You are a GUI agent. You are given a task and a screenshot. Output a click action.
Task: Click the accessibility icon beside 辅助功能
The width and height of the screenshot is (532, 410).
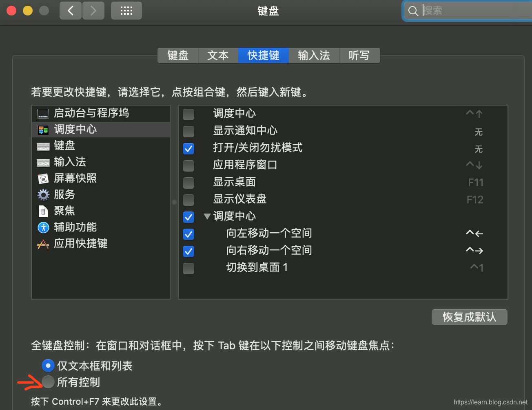(43, 227)
